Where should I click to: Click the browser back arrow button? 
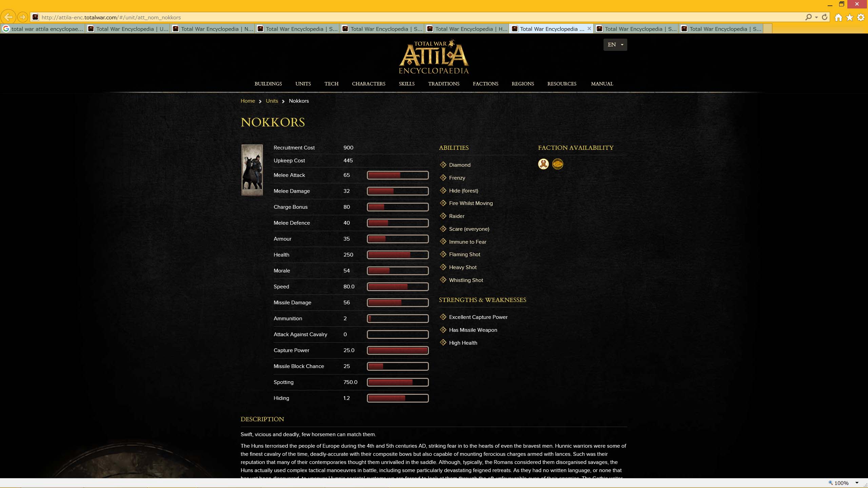tap(8, 17)
